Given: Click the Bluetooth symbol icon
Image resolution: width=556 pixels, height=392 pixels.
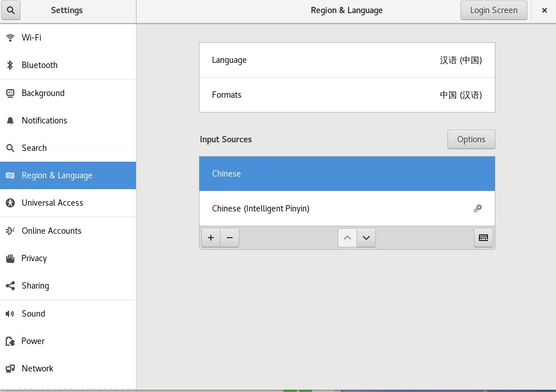Looking at the screenshot, I should tap(10, 65).
